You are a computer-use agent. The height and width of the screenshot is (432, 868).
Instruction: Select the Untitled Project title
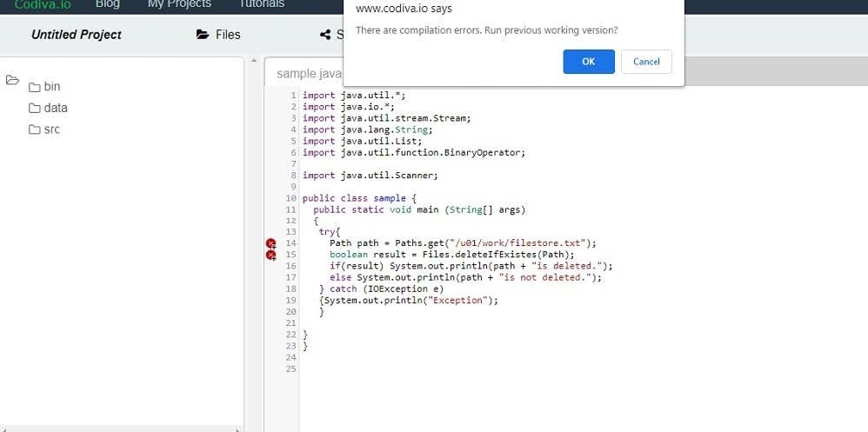coord(77,35)
